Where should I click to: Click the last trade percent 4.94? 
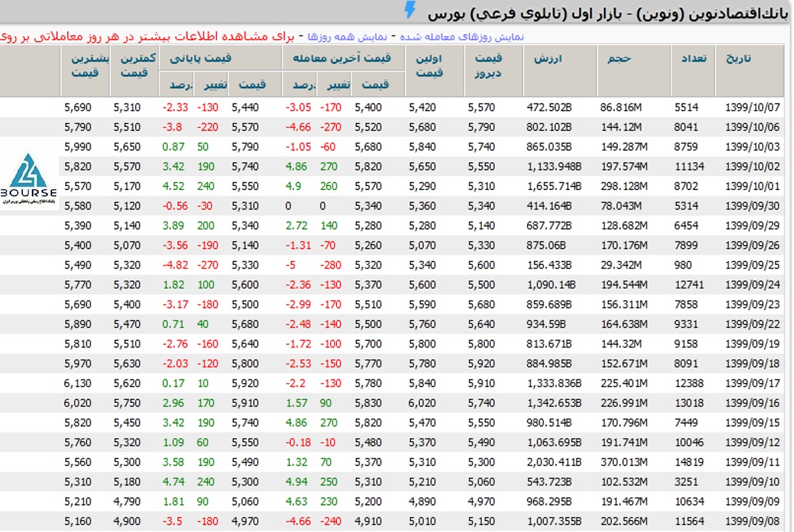pos(296,482)
